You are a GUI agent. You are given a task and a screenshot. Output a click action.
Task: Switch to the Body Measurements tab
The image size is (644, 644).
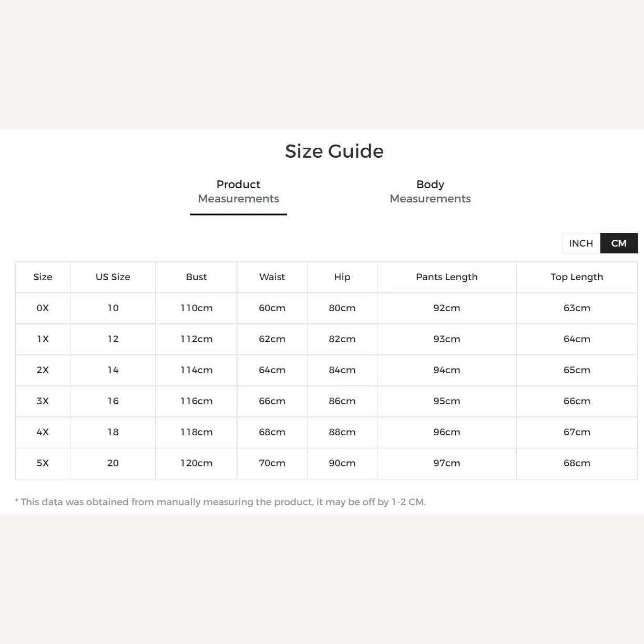click(x=430, y=191)
